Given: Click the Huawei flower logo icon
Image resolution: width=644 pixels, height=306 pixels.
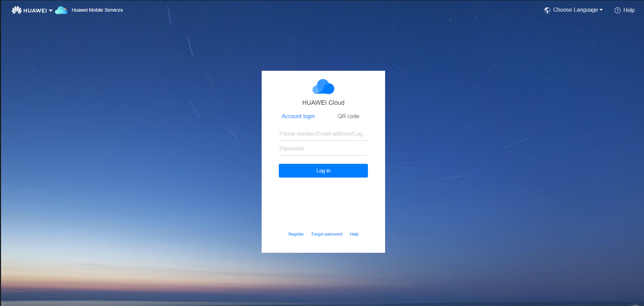Looking at the screenshot, I should coord(16,10).
